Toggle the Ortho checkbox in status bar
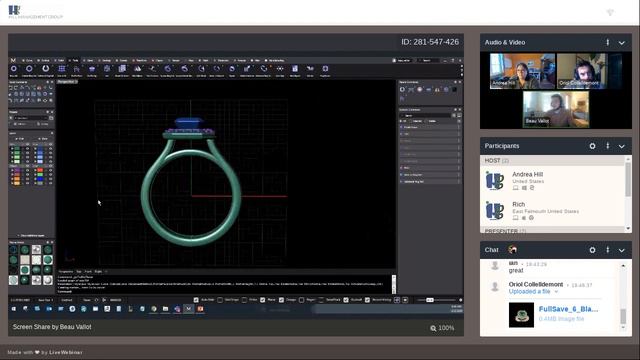This screenshot has height=360, width=640. tap(244, 300)
